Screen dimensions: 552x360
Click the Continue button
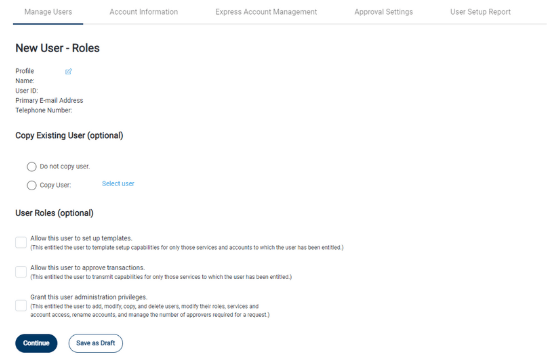point(36,343)
